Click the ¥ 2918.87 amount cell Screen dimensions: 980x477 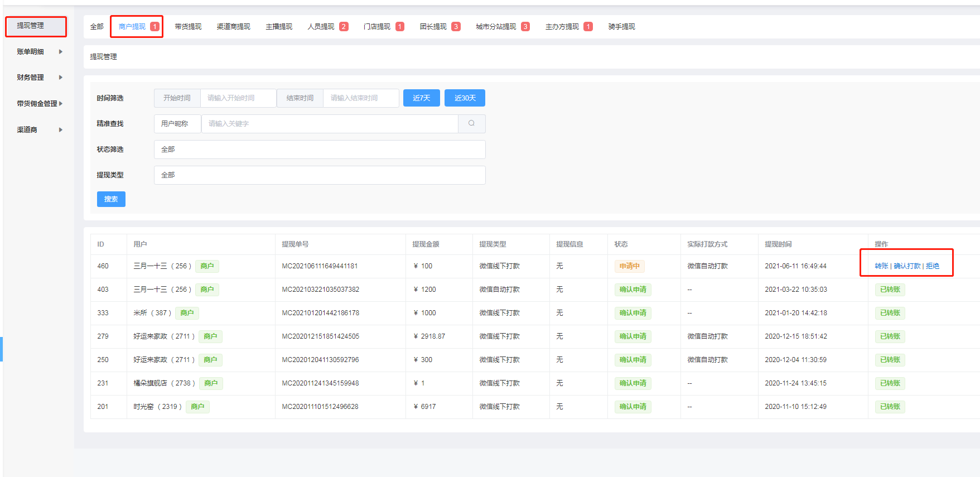pyautogui.click(x=429, y=336)
